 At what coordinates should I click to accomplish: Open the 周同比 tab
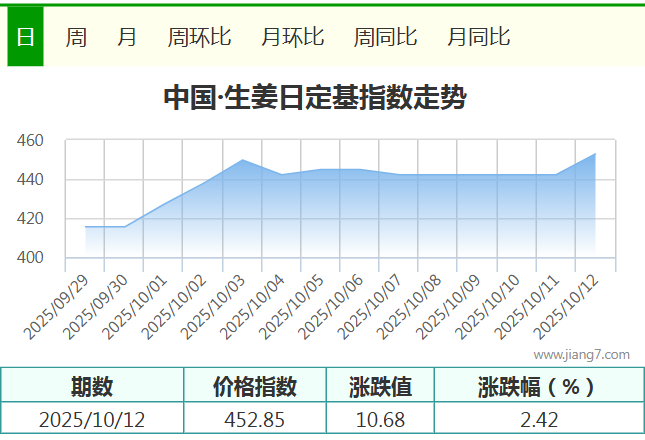tap(385, 37)
